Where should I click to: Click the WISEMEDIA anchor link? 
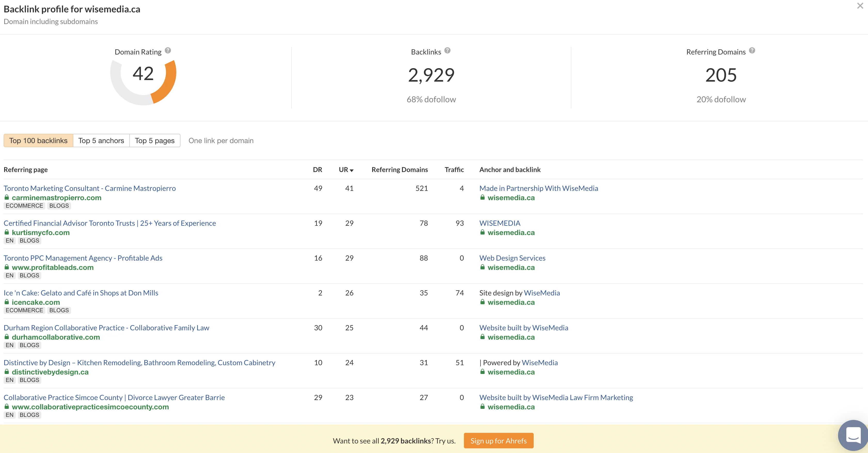pyautogui.click(x=500, y=223)
